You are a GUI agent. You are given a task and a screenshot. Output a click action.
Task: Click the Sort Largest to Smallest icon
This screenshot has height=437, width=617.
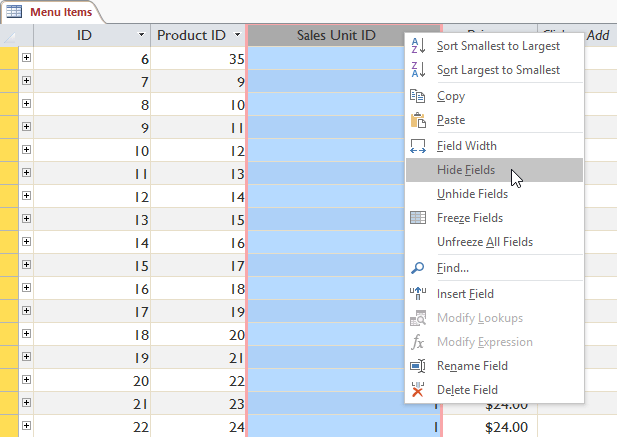[419, 70]
